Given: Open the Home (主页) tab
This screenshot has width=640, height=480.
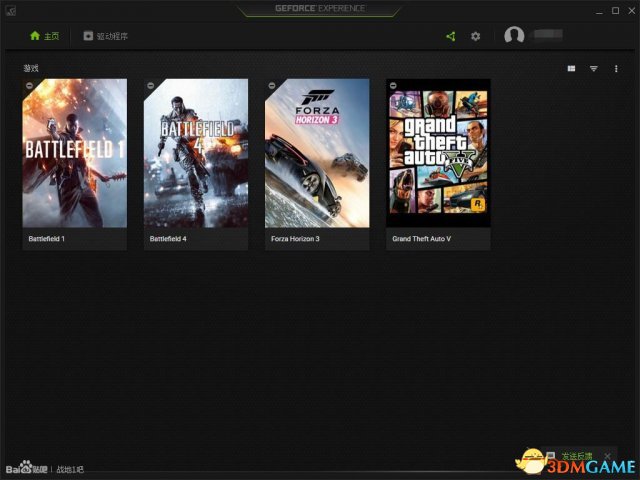Looking at the screenshot, I should pos(44,36).
